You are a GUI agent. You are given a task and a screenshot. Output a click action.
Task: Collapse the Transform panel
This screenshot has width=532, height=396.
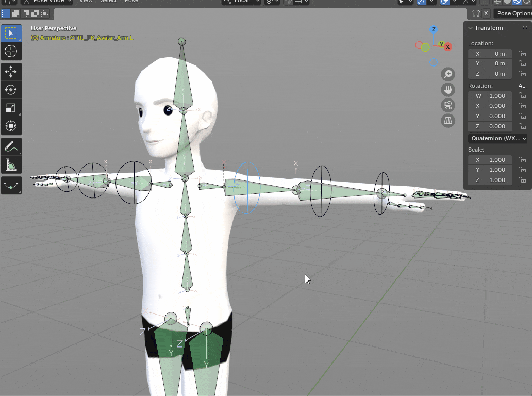(470, 28)
